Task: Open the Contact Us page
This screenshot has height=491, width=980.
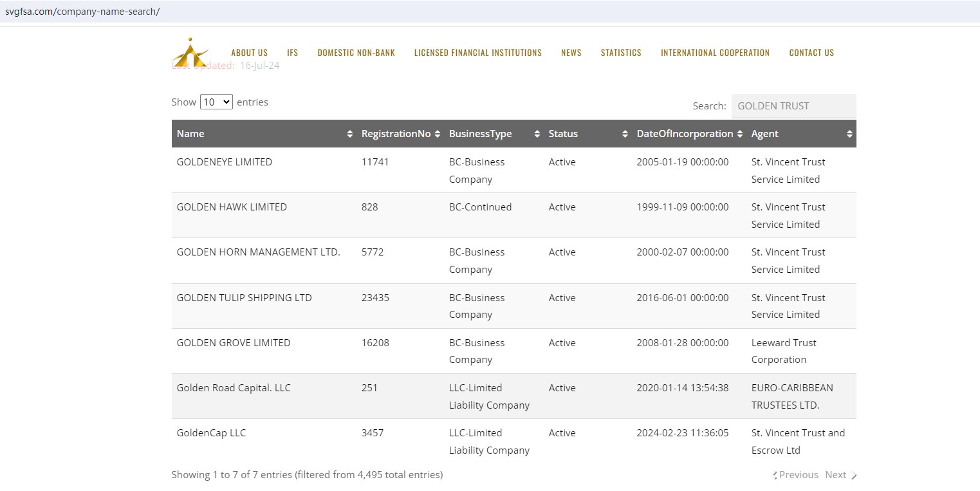Action: [x=811, y=53]
